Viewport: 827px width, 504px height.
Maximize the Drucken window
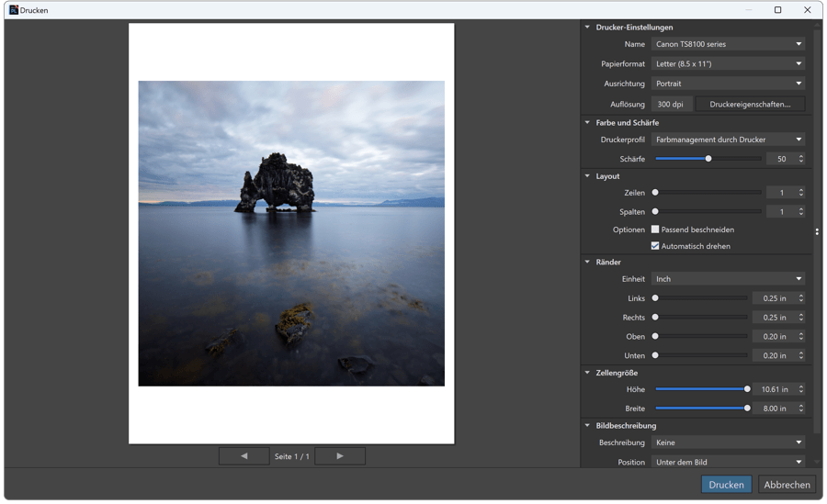777,9
